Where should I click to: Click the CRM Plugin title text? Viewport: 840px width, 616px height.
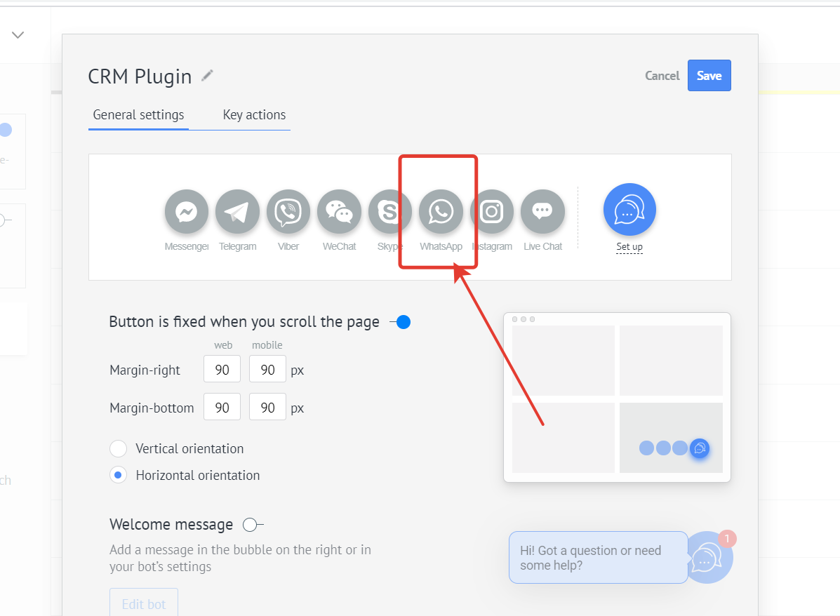[x=140, y=76]
